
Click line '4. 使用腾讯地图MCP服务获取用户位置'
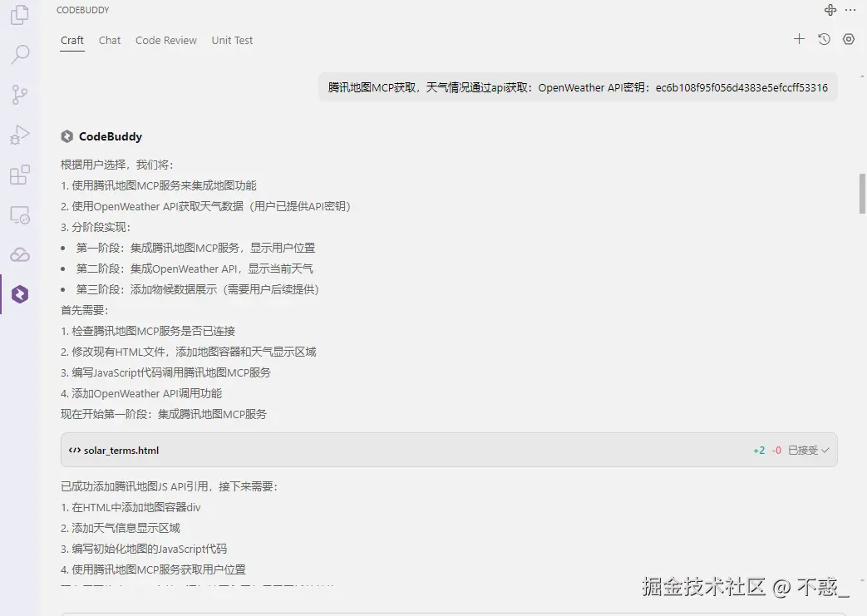coord(153,569)
